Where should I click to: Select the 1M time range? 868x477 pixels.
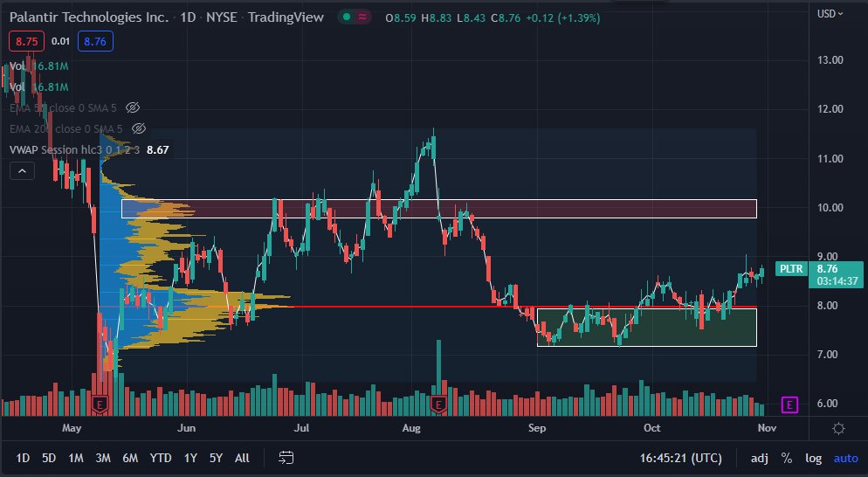[x=76, y=458]
